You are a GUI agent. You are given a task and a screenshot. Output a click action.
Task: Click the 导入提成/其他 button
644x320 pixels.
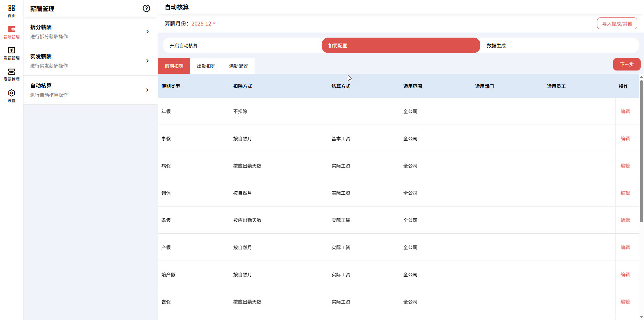click(616, 23)
